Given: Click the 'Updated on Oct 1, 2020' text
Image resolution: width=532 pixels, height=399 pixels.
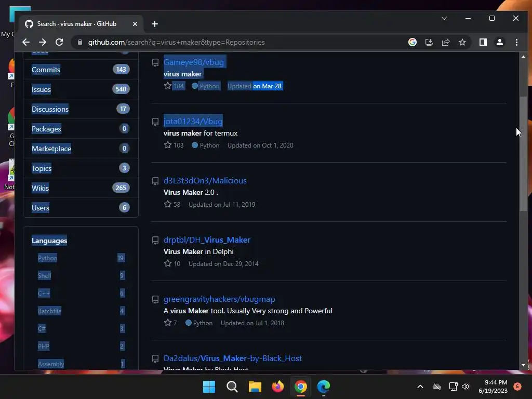Looking at the screenshot, I should click(260, 145).
